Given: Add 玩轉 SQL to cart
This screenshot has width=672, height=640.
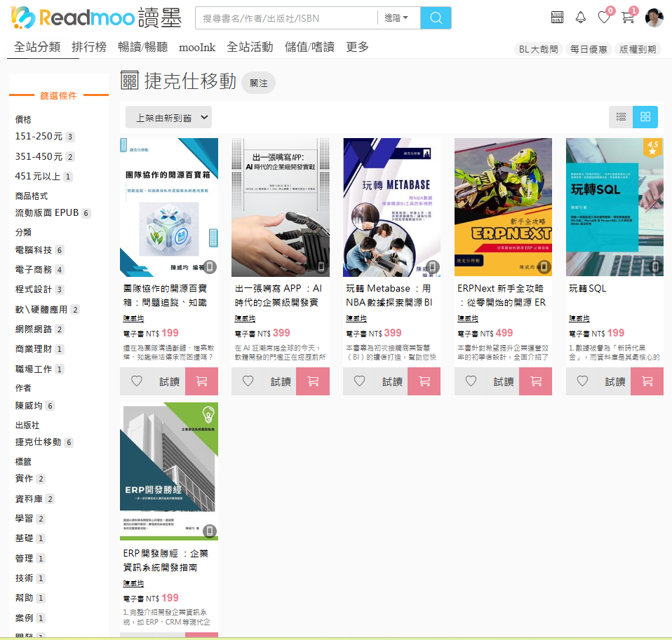Looking at the screenshot, I should point(647,381).
